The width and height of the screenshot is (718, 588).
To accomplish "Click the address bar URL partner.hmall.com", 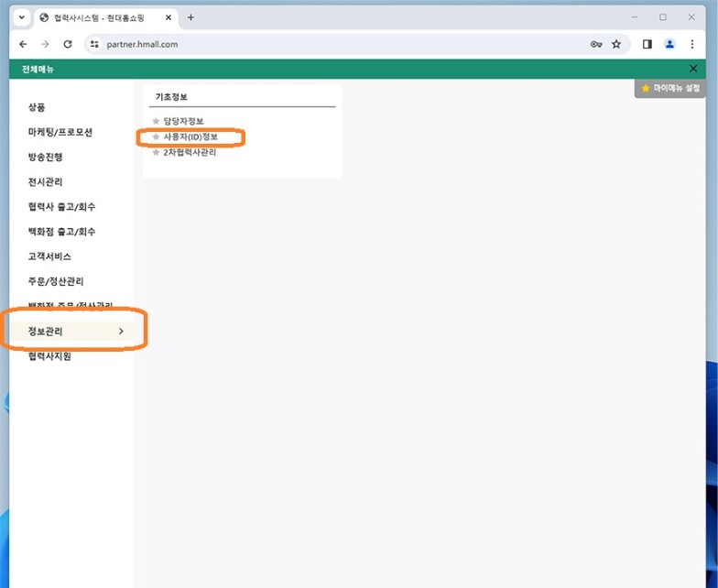I will 142,44.
